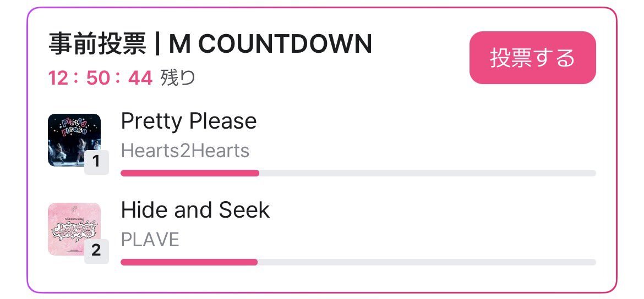Image resolution: width=644 pixels, height=299 pixels.
Task: Click the pipe separator in the heading
Action: pos(157,45)
